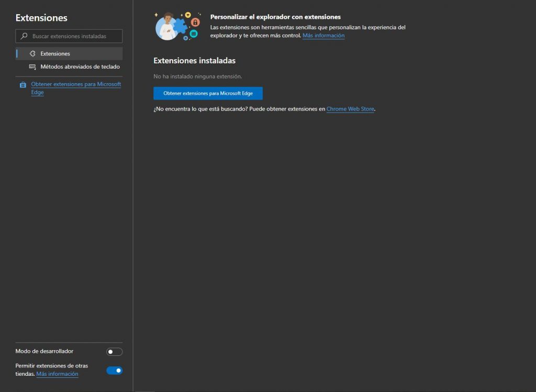Click the search magnifier icon in sidebar

click(x=24, y=36)
